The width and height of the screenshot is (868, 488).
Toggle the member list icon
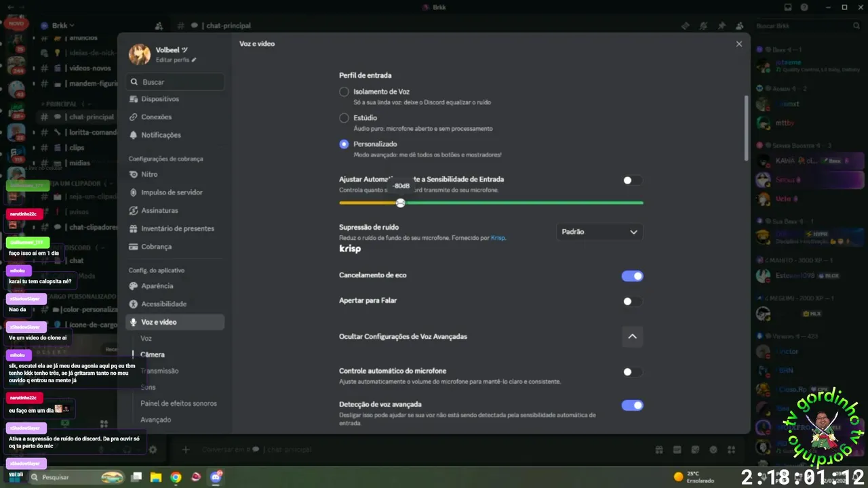pos(739,26)
